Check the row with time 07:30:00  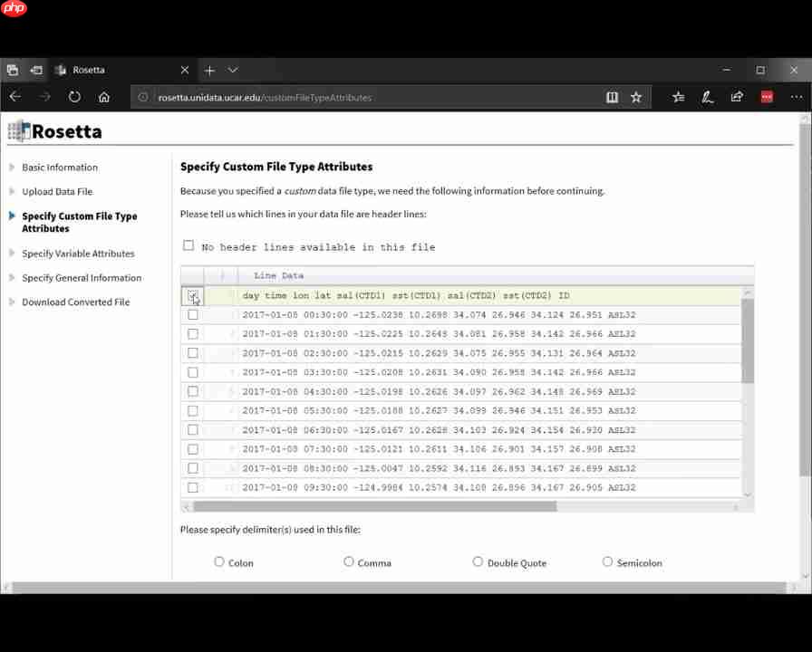point(193,448)
